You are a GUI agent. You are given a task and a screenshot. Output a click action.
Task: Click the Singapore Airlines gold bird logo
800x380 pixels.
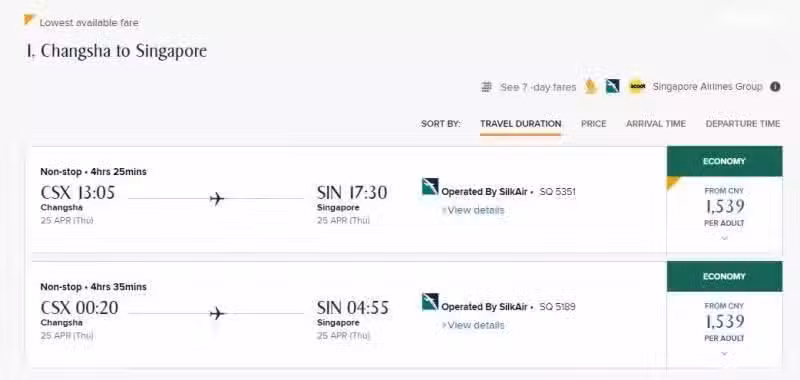[x=591, y=87]
